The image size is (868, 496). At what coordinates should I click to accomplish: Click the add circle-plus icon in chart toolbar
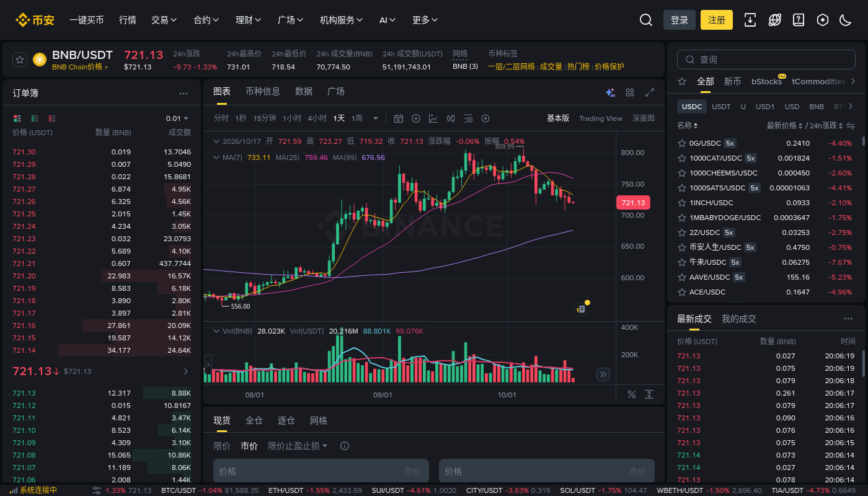(x=416, y=118)
